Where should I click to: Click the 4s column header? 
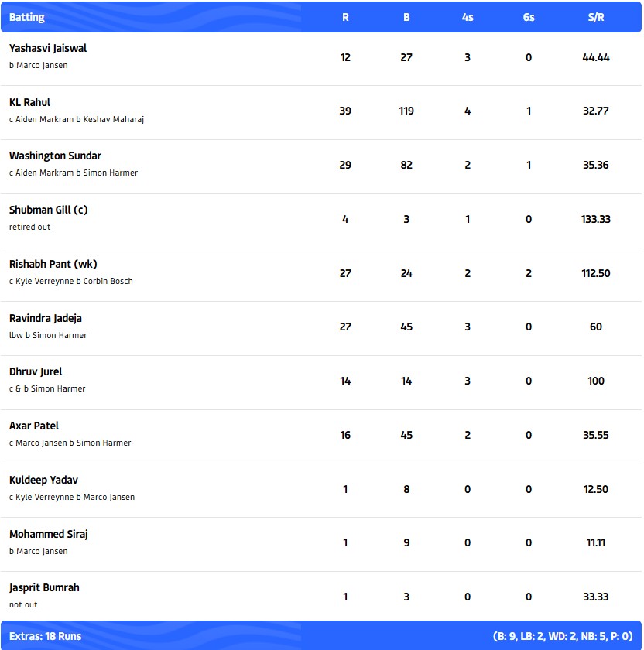[x=468, y=17]
